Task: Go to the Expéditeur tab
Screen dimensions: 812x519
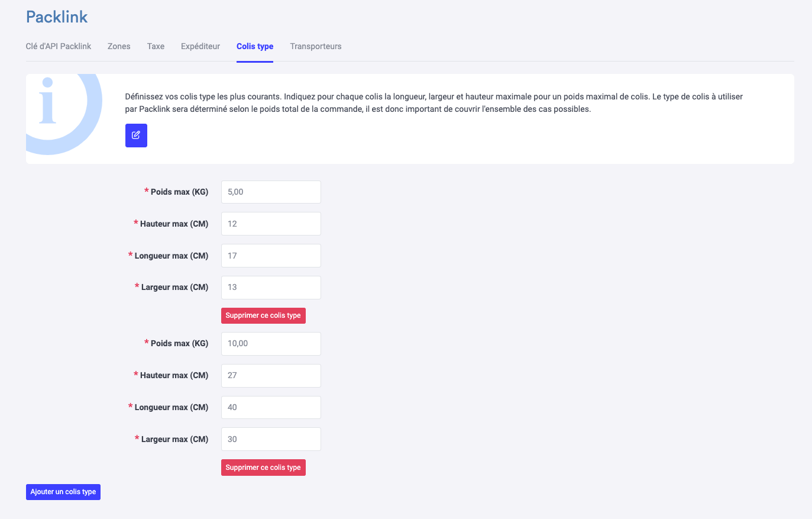Action: [200, 46]
